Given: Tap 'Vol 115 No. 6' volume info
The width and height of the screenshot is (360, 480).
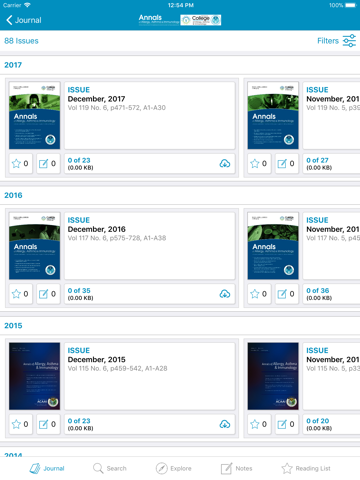Looking at the screenshot, I should click(x=117, y=368).
